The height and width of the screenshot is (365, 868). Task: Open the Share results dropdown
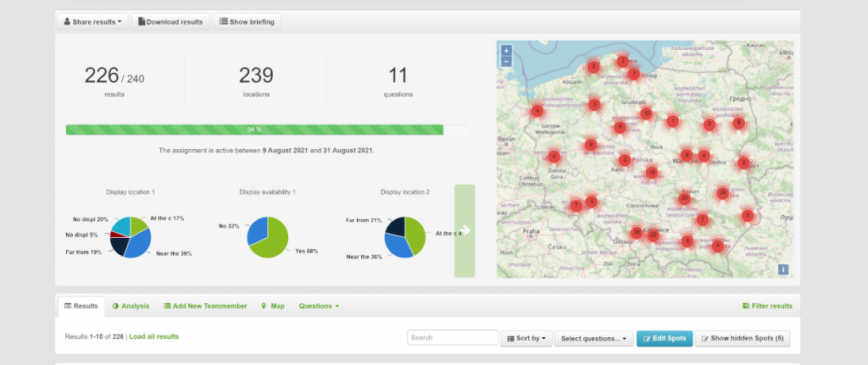pos(93,21)
